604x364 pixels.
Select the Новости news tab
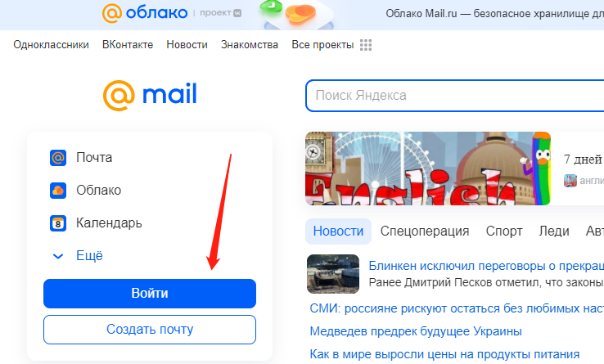point(338,231)
